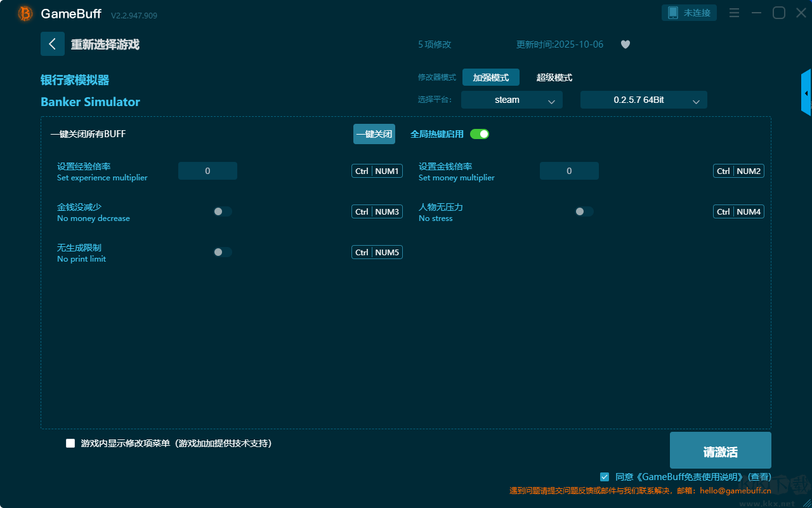This screenshot has width=812, height=508.
Task: Open the hamburger menu in title bar
Action: coord(734,13)
